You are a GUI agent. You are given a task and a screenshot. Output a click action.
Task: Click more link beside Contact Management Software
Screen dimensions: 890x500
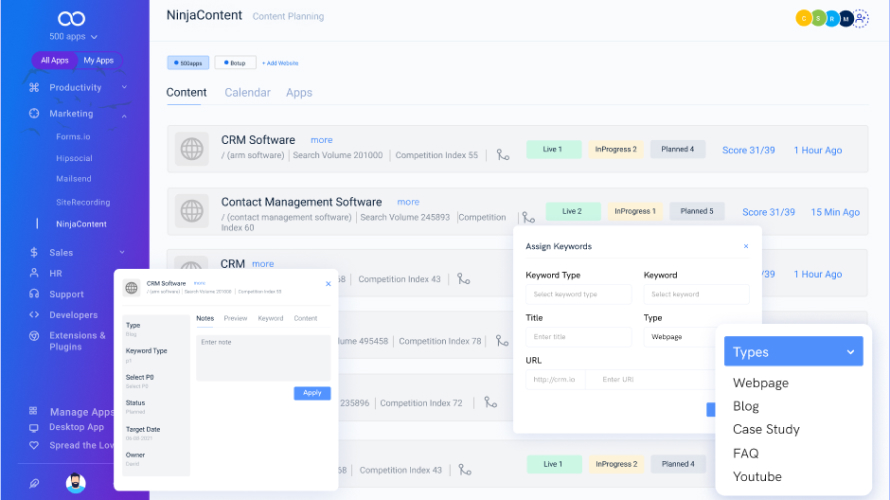point(408,202)
